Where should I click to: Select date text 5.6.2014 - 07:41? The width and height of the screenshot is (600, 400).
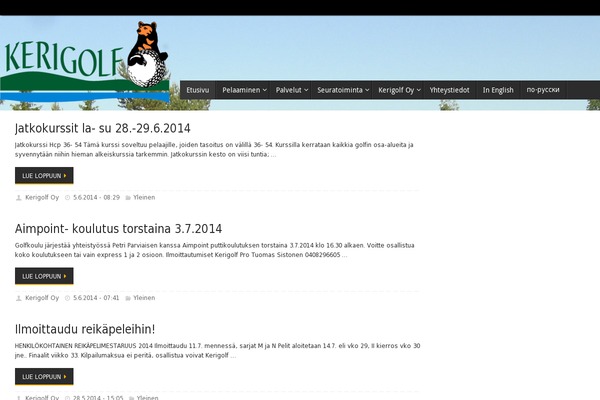pyautogui.click(x=96, y=298)
